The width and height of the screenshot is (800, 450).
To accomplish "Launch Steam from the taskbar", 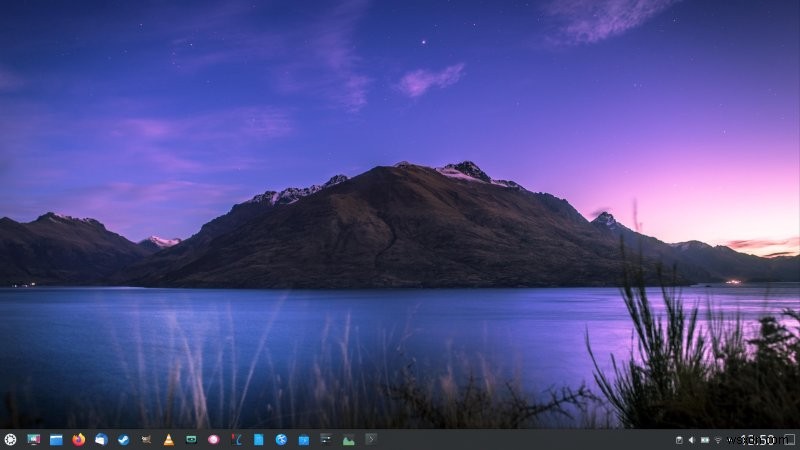I will (x=123, y=439).
